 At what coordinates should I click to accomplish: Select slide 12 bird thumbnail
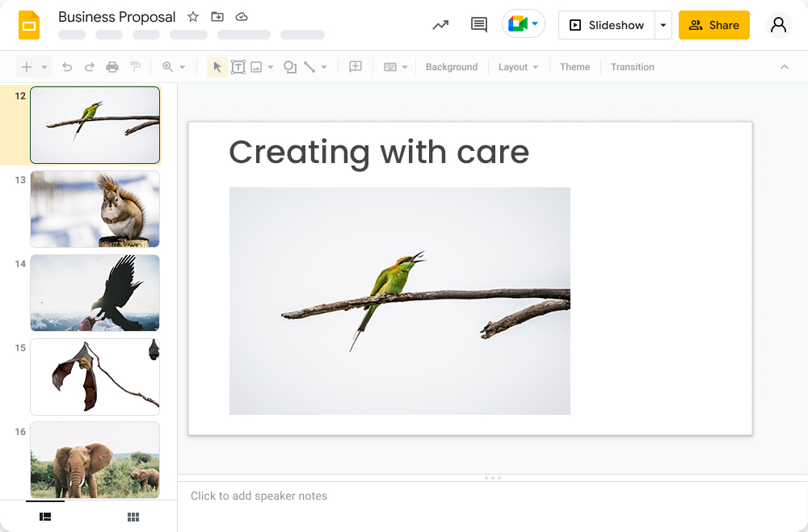pyautogui.click(x=95, y=125)
